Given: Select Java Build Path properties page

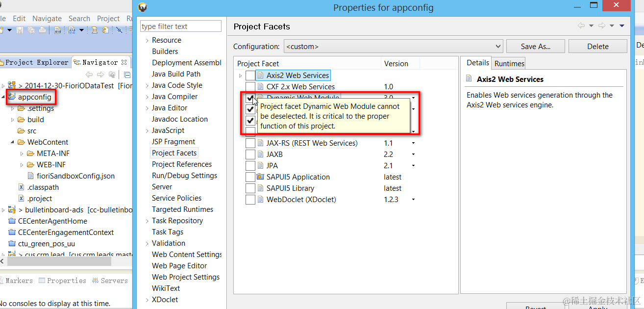Looking at the screenshot, I should pyautogui.click(x=176, y=74).
